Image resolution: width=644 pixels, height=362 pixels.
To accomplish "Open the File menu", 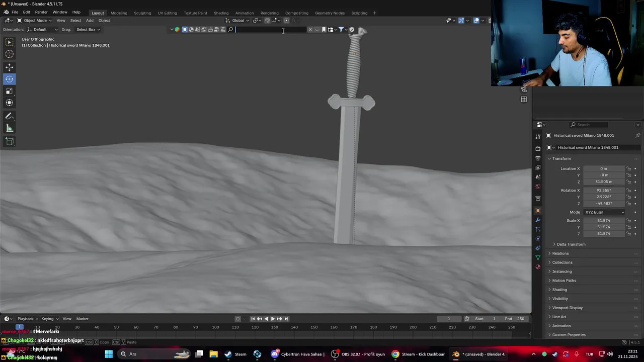I will pyautogui.click(x=15, y=13).
